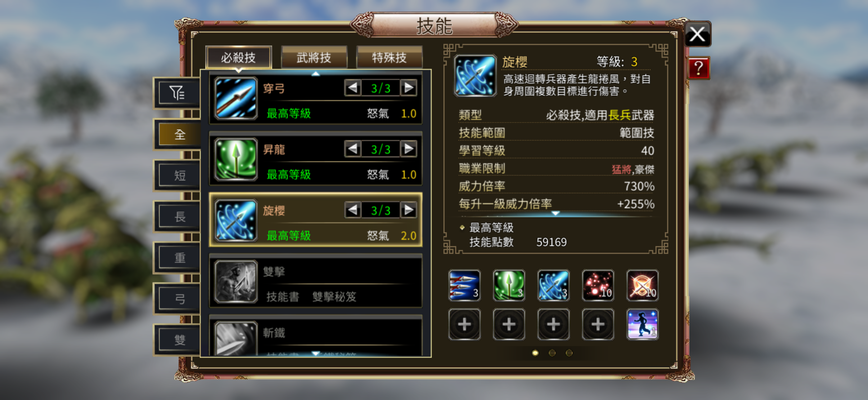Viewport: 868px width, 400px height.
Task: Select the 穿弓 skill icon in the list
Action: coord(236,98)
